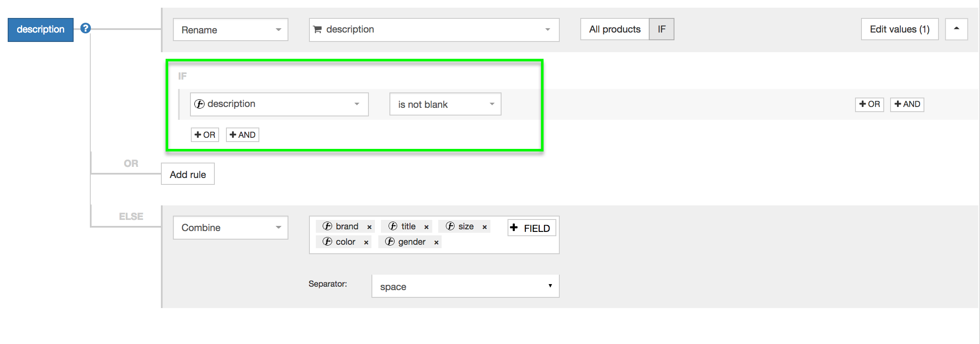This screenshot has width=980, height=344.
Task: Add an AND condition at the far right
Action: click(907, 104)
